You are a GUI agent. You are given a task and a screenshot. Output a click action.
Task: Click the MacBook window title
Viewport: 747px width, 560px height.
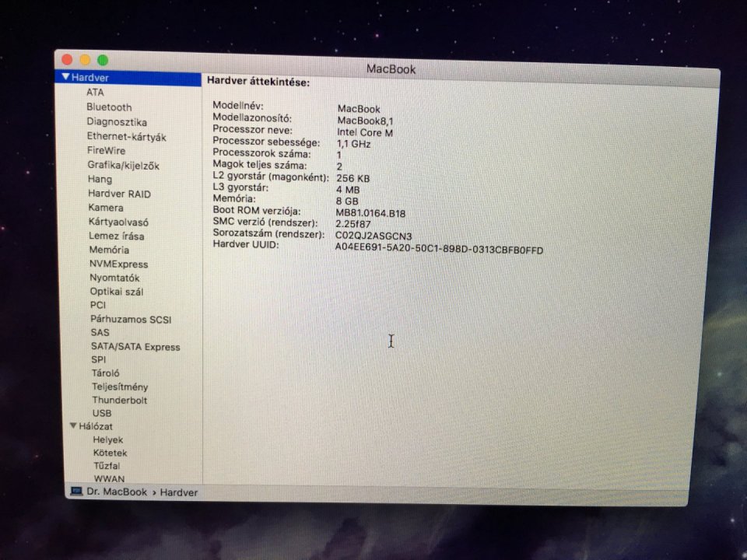pyautogui.click(x=391, y=69)
